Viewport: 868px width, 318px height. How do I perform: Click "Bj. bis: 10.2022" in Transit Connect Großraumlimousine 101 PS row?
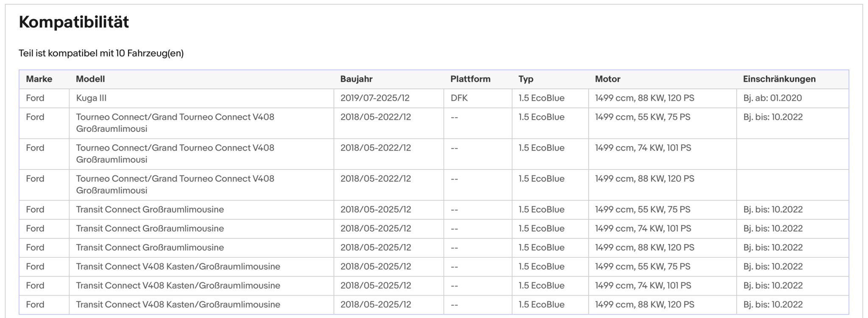773,229
